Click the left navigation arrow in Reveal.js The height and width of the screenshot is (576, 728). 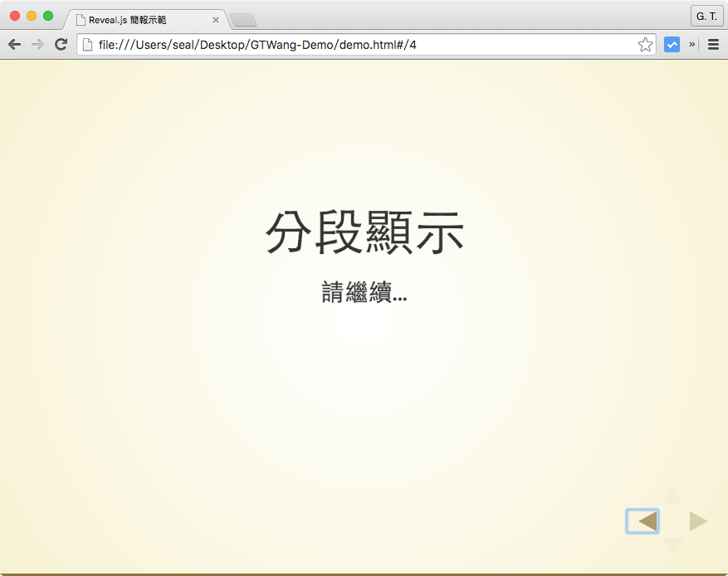[x=642, y=521]
